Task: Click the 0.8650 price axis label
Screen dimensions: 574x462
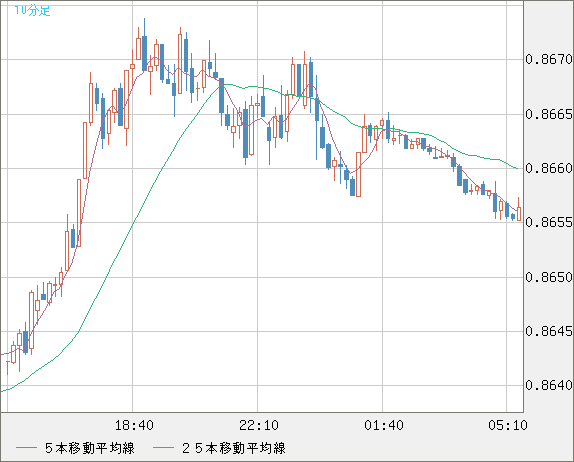Action: (x=549, y=277)
